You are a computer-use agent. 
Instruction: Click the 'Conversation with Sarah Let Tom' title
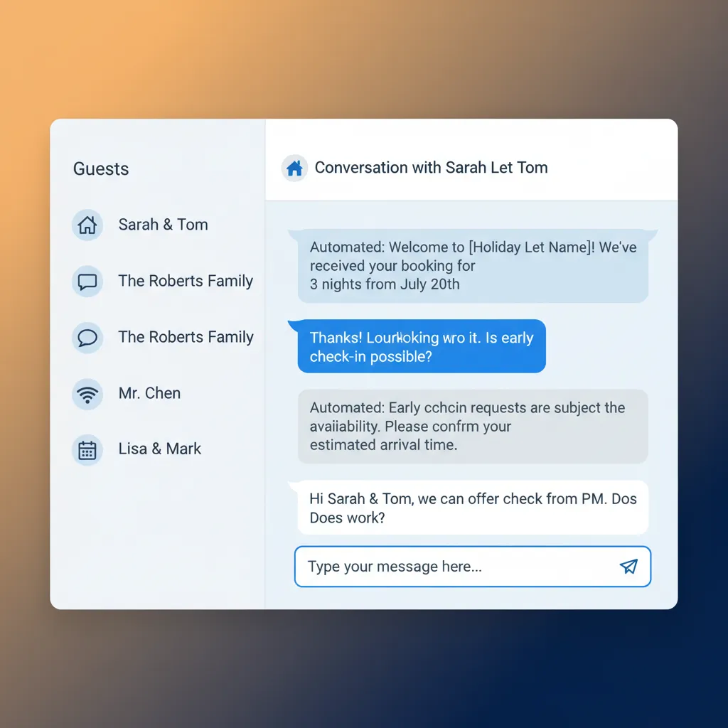(x=432, y=168)
